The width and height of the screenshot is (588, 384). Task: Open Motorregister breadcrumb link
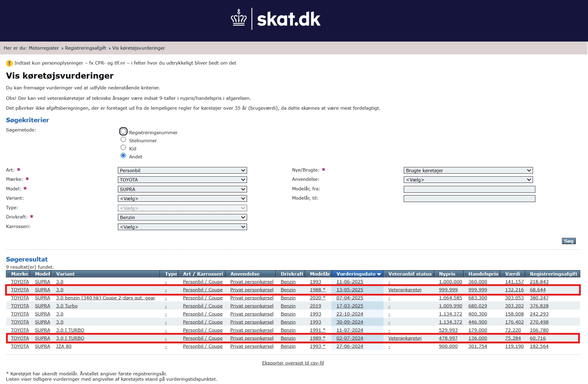pyautogui.click(x=44, y=48)
